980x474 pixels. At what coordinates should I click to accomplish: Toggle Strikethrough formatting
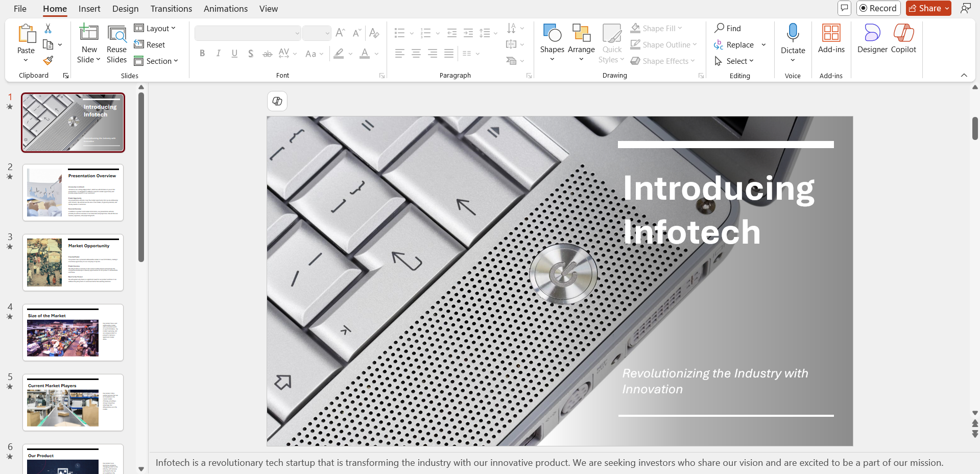(267, 53)
